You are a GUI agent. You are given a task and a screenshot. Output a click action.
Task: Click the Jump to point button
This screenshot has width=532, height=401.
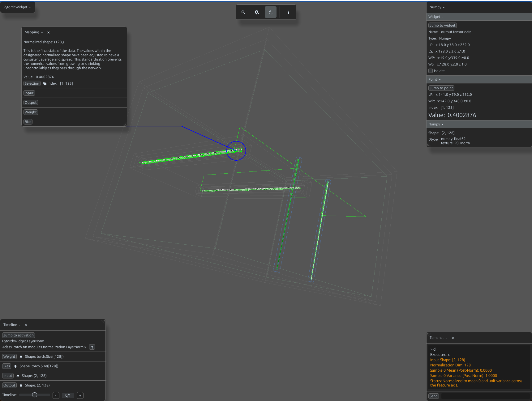point(441,88)
